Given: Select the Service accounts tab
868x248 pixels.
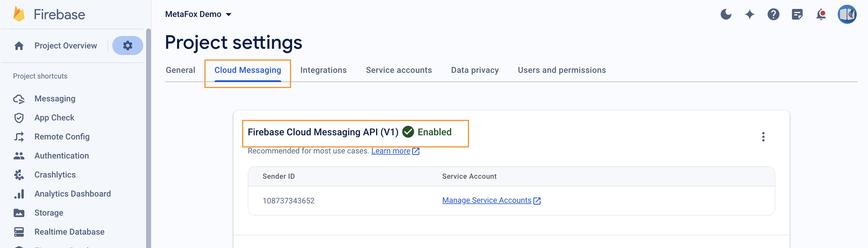Looking at the screenshot, I should tap(399, 70).
